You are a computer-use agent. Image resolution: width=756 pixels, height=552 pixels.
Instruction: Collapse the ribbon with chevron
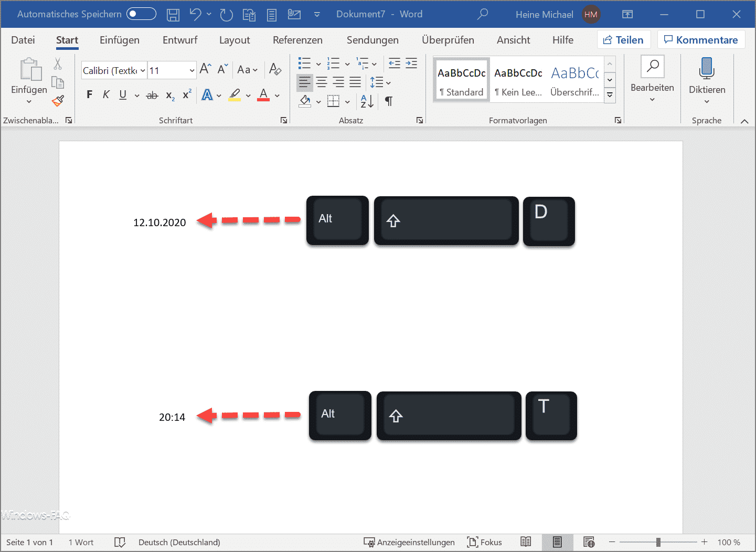pos(744,121)
